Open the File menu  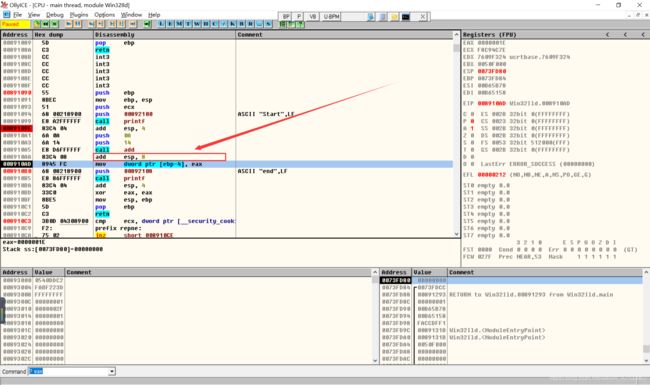pos(17,15)
